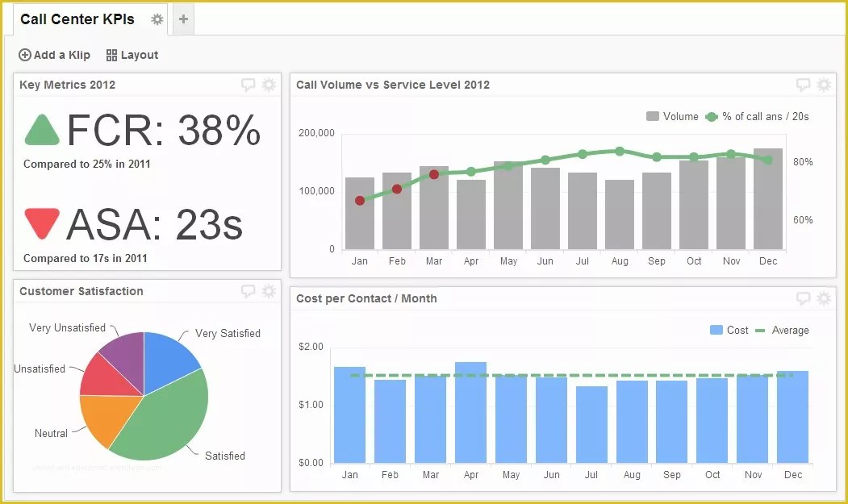Viewport: 848px width, 504px height.
Task: Open a new dashboard tab with the plus
Action: (182, 19)
